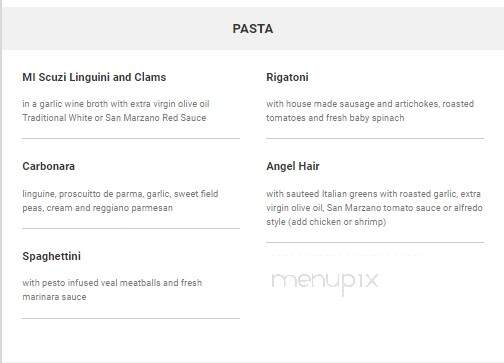Open the Angel Hair menu item
The image size is (504, 363).
point(293,166)
